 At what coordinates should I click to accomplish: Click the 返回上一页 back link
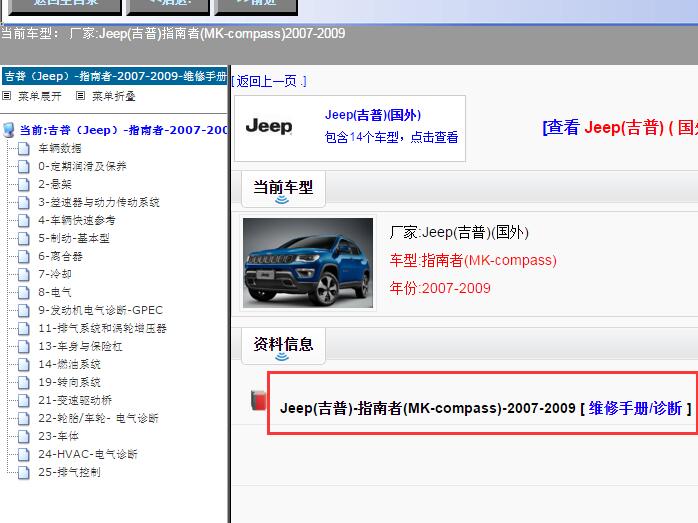269,81
